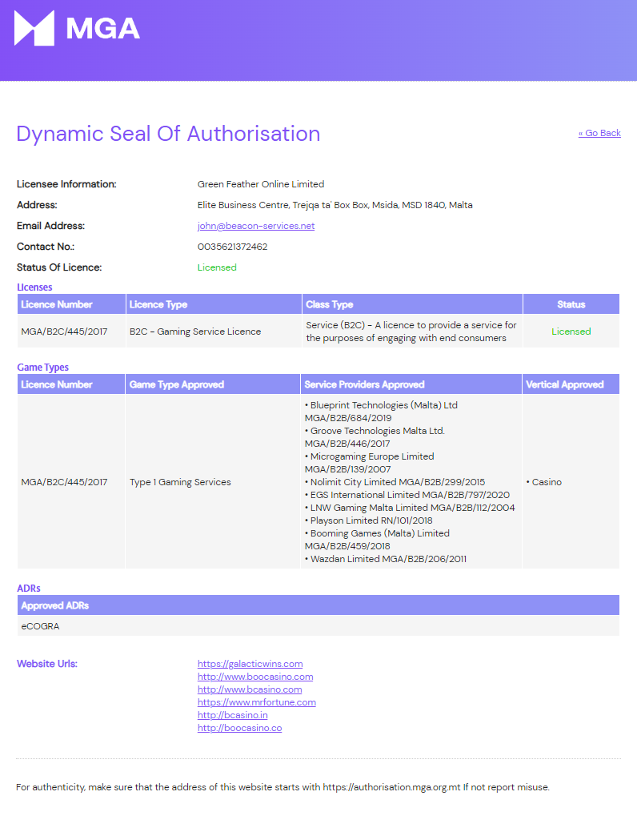Click the Game Types section title
The height and width of the screenshot is (840, 637).
click(x=43, y=368)
